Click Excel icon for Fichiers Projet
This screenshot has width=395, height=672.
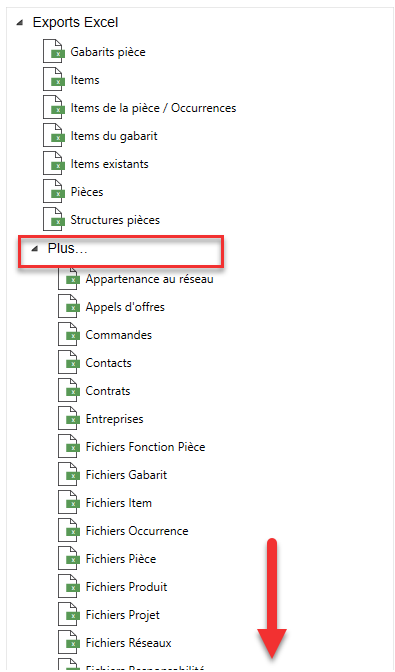coord(69,615)
